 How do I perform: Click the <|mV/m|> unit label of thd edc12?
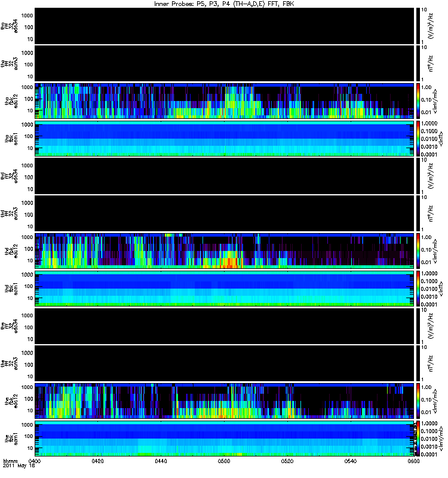coord(435,252)
